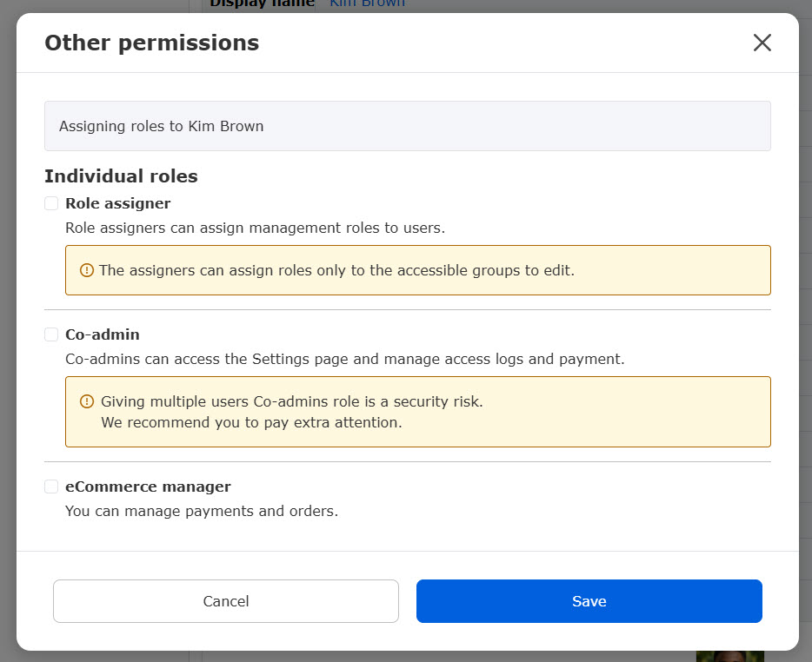
Task: Click the warning icon in the Co-admins security notice
Action: (x=87, y=401)
